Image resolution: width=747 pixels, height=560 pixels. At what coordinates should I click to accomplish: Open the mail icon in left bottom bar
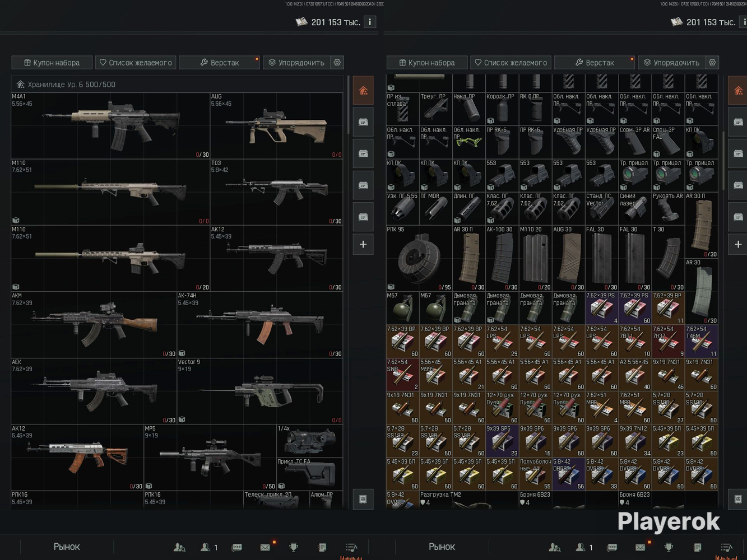point(266,547)
